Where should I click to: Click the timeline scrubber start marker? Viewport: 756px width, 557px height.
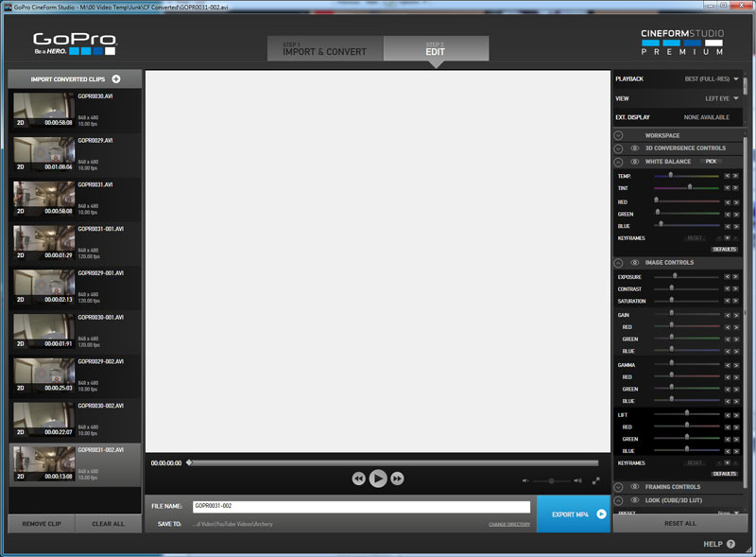pos(189,462)
